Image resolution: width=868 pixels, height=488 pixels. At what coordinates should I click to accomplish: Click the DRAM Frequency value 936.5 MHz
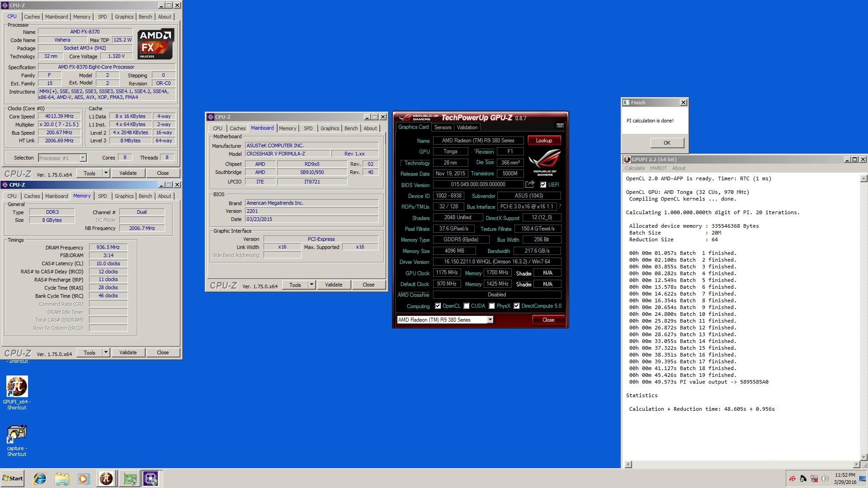coord(108,247)
